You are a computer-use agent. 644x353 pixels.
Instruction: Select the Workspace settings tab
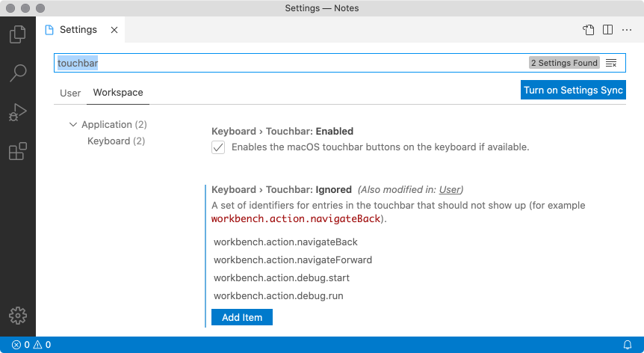[117, 93]
